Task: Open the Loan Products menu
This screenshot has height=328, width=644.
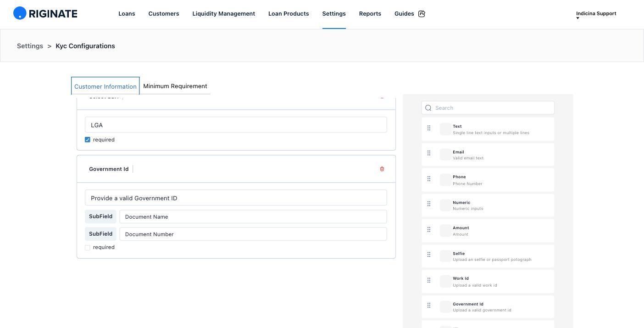Action: tap(289, 14)
